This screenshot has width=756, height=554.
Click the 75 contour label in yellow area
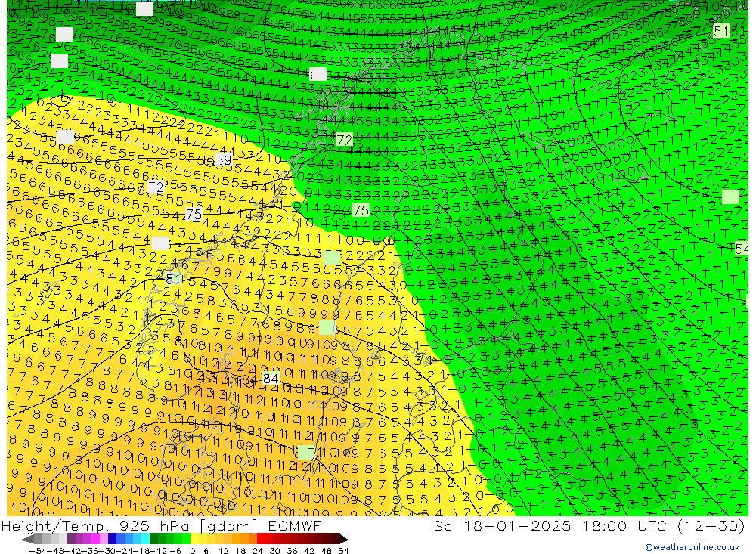[x=194, y=214]
